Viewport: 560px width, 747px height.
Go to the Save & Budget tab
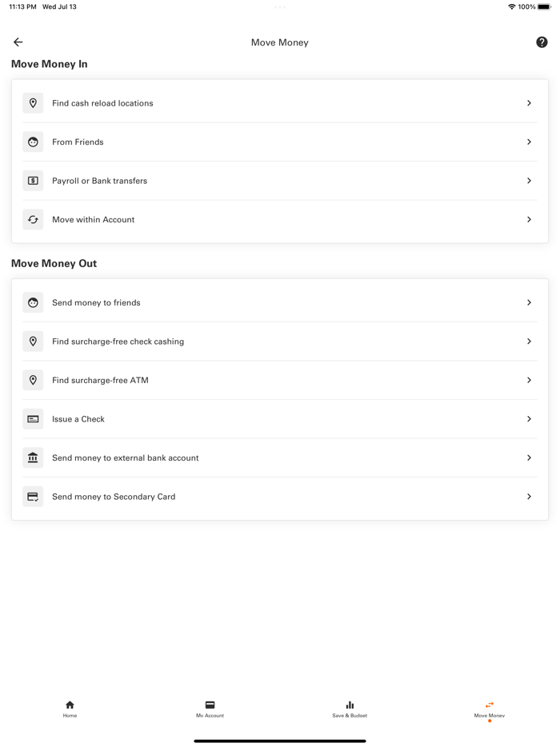(x=350, y=709)
